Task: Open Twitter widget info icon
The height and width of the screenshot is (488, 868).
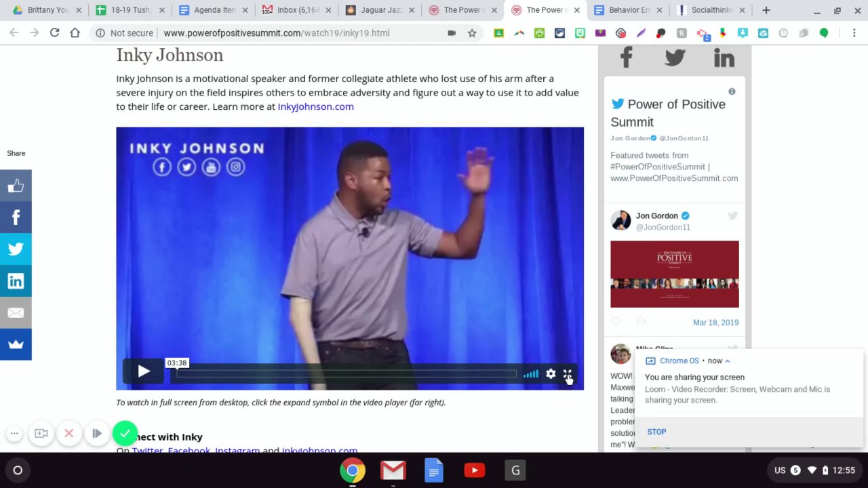Action: coord(732,91)
